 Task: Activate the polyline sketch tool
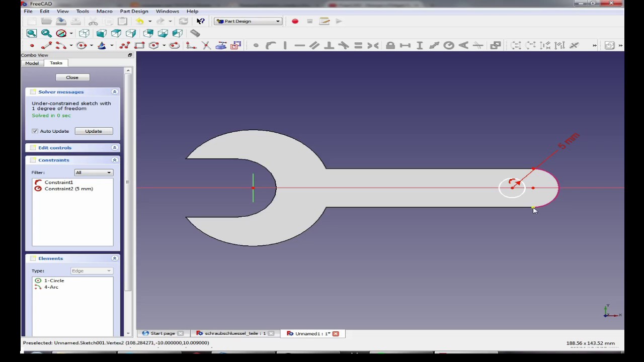125,46
